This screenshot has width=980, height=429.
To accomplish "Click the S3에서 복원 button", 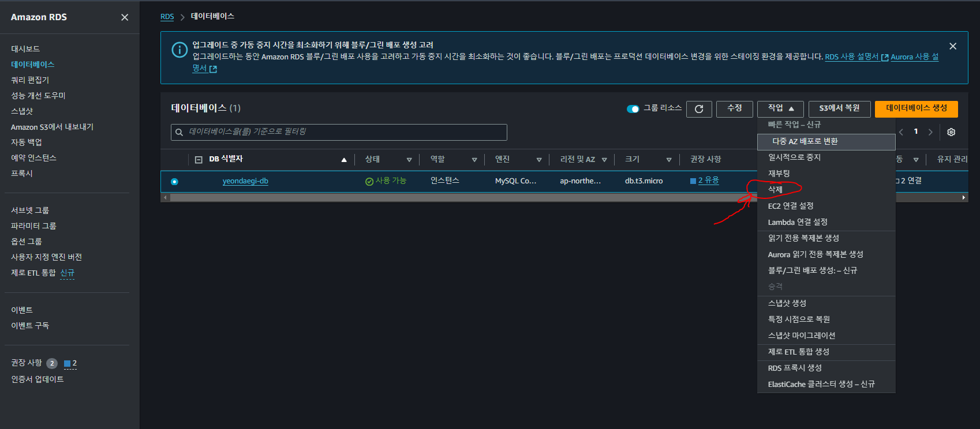I will coord(839,108).
